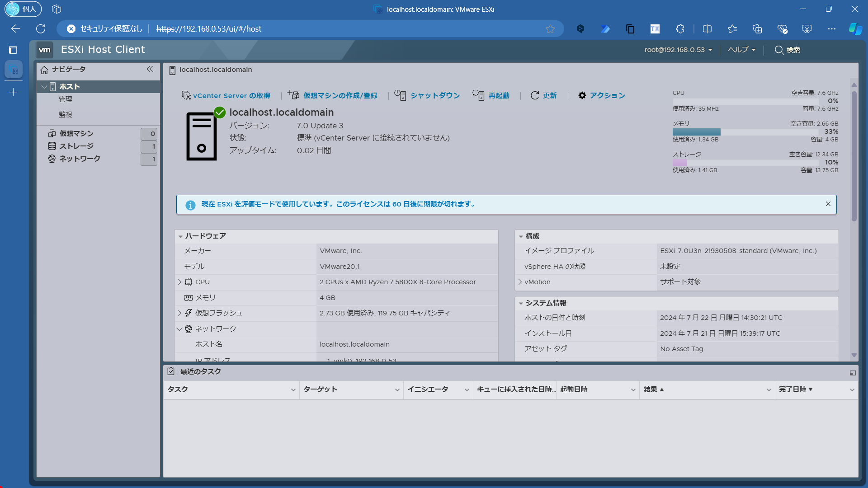Open the actions (アクション) gear menu
This screenshot has height=488, width=868.
(582, 95)
